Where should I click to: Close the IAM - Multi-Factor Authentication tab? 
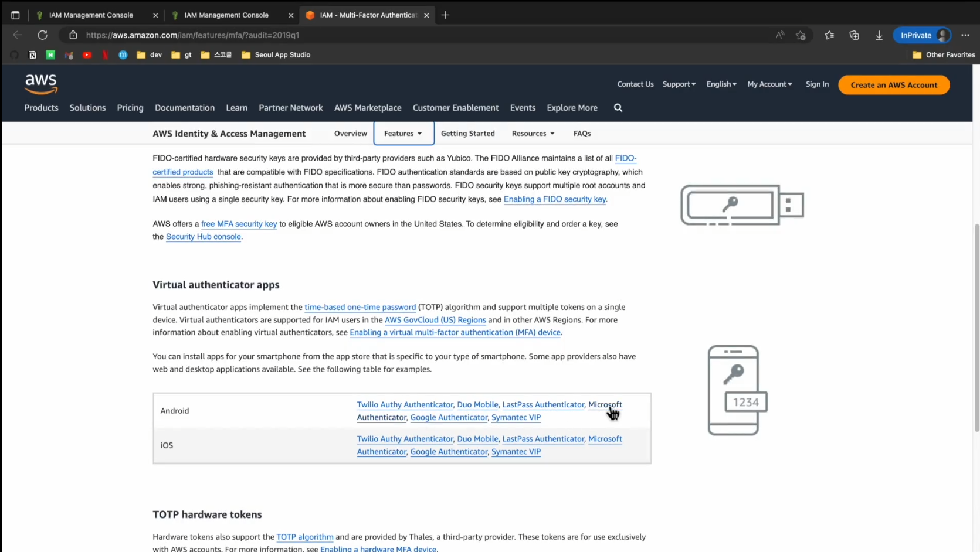[x=426, y=15]
